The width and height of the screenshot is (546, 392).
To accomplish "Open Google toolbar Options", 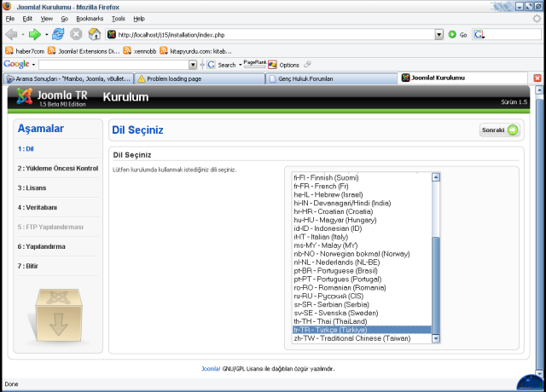I will tap(284, 65).
